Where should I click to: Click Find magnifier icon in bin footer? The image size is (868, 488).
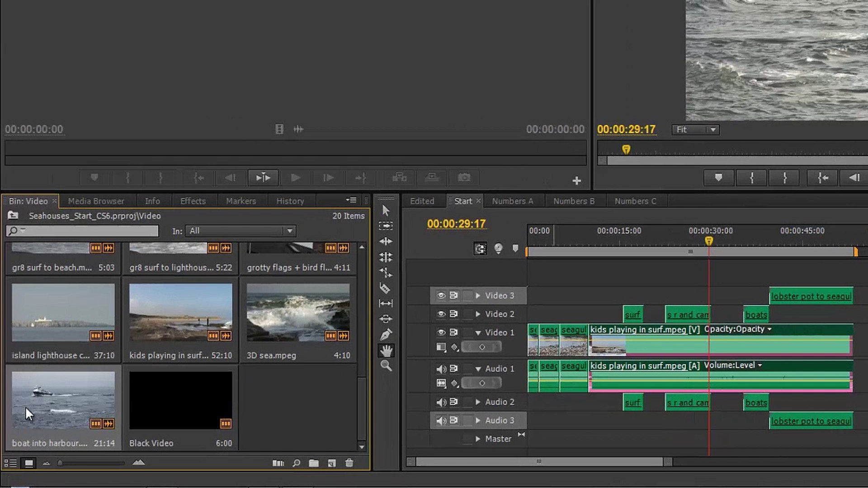[x=296, y=463]
